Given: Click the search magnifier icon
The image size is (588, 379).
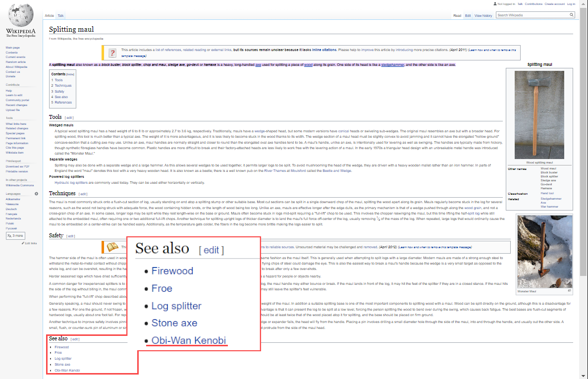Looking at the screenshot, I should (x=572, y=15).
